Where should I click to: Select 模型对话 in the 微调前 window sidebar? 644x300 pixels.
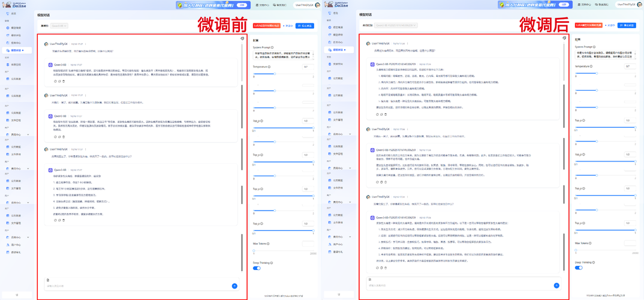tap(16, 50)
